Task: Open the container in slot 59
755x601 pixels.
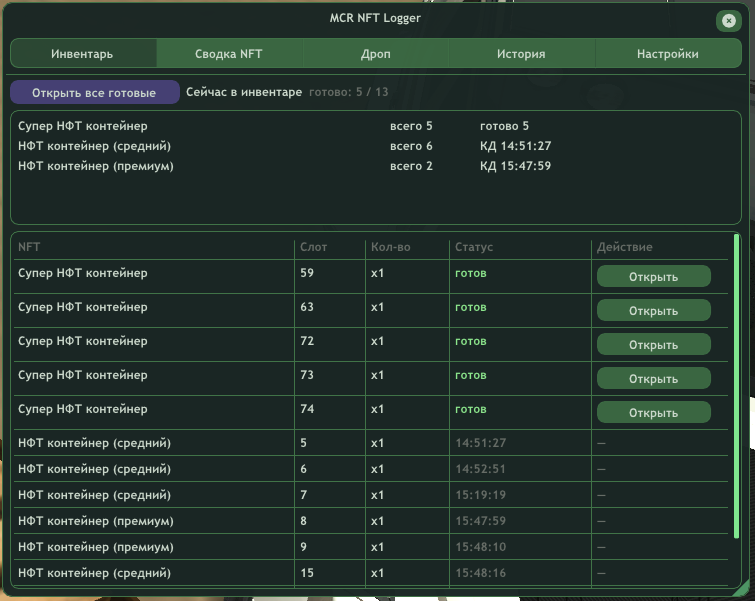Action: click(x=653, y=276)
